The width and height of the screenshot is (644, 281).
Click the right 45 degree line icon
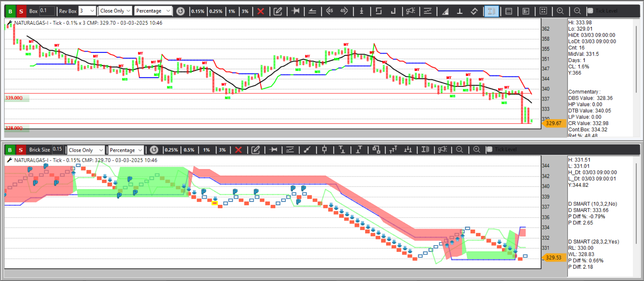pyautogui.click(x=344, y=11)
